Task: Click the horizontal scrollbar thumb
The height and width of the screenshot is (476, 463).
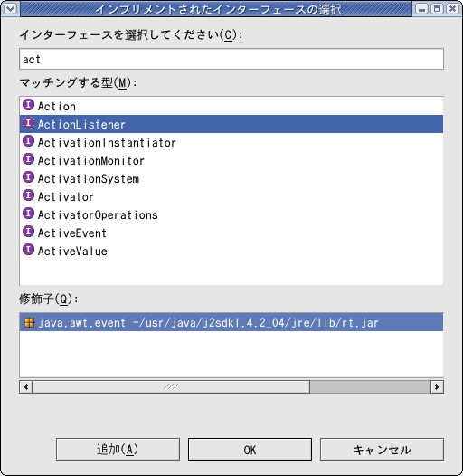Action: pyautogui.click(x=171, y=386)
